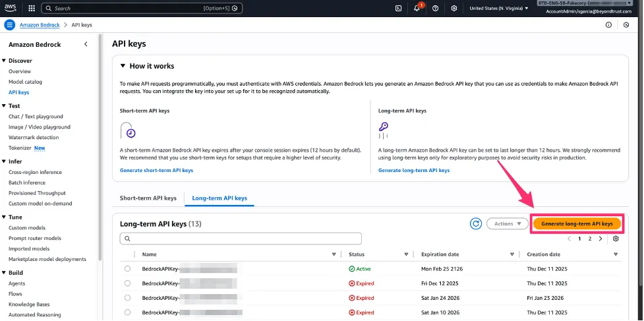The image size is (644, 321).
Task: Toggle the side navigation hamburger menu
Action: point(10,25)
